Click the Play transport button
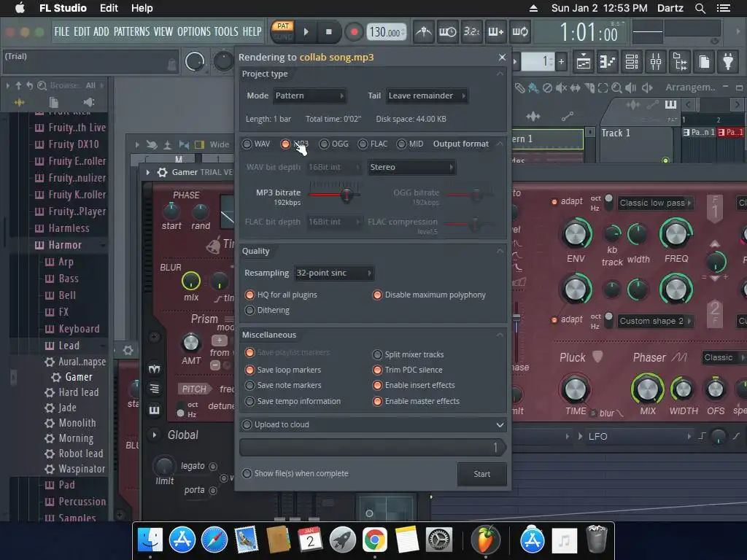 306,32
